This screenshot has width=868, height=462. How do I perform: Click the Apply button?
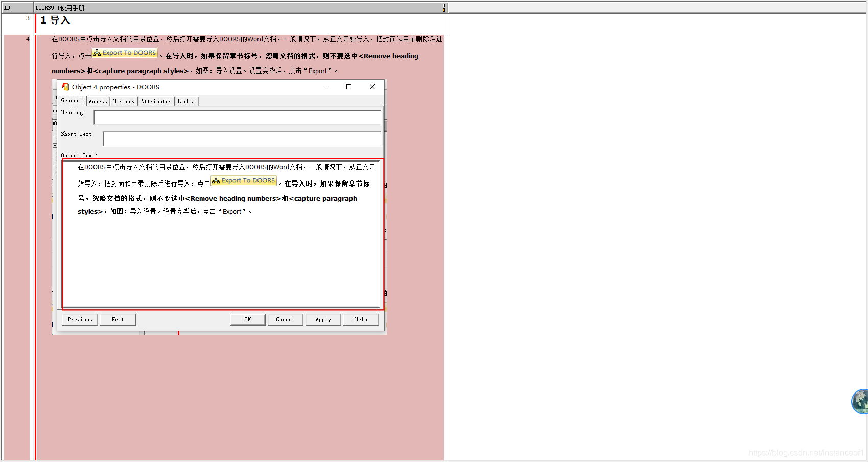pyautogui.click(x=323, y=319)
